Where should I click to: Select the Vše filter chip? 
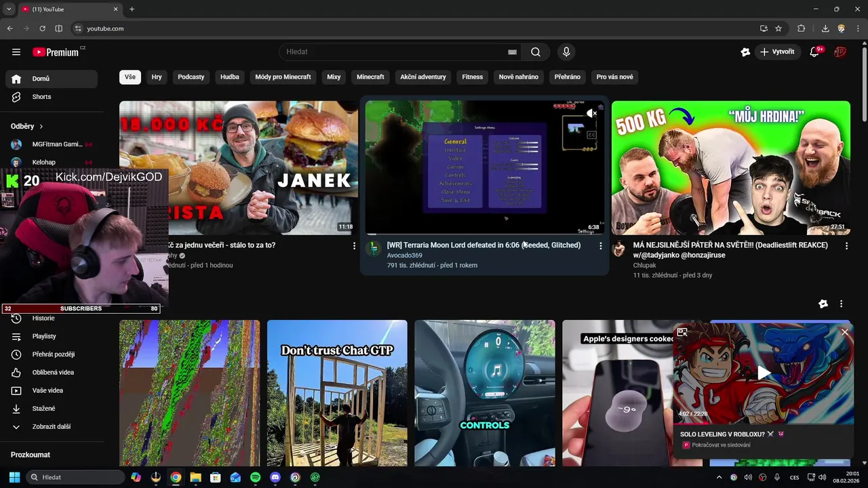130,77
